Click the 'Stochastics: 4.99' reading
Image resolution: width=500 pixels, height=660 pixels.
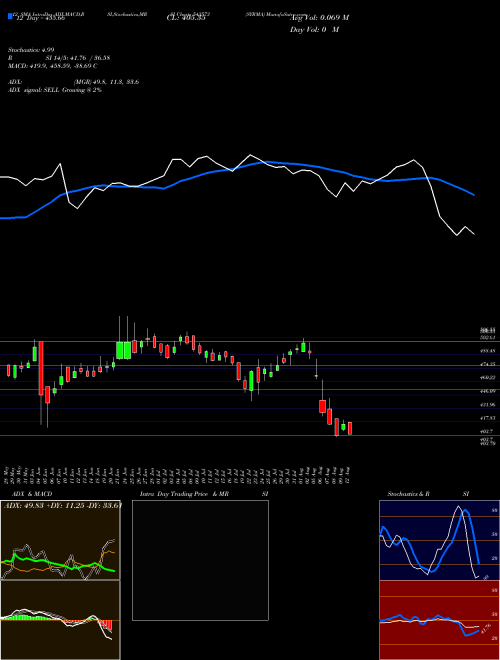31,50
